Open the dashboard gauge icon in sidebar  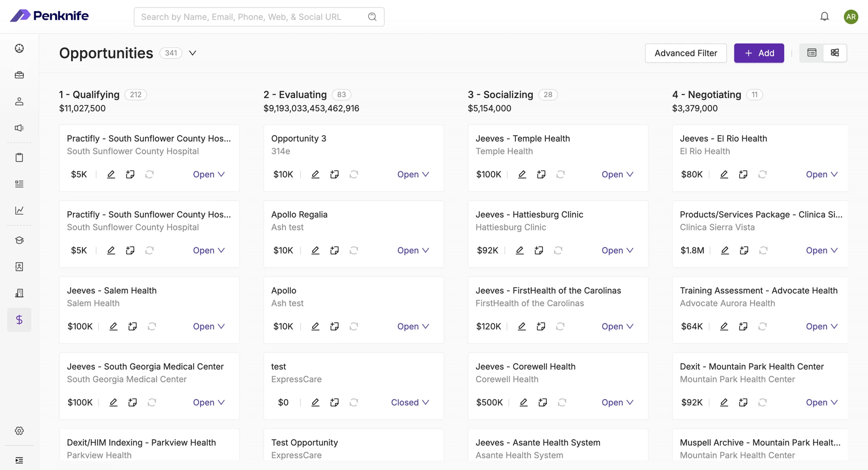(x=19, y=48)
